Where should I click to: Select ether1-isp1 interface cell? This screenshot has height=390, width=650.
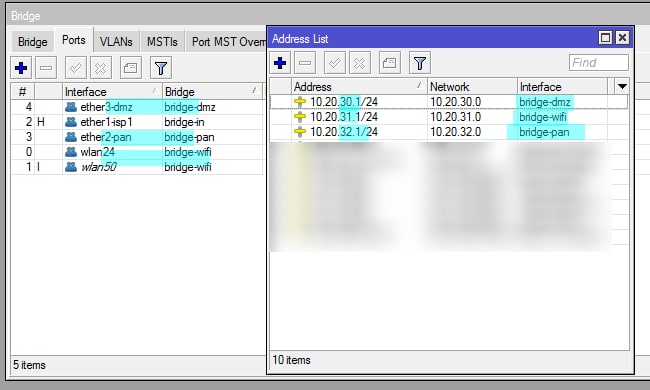tap(106, 122)
